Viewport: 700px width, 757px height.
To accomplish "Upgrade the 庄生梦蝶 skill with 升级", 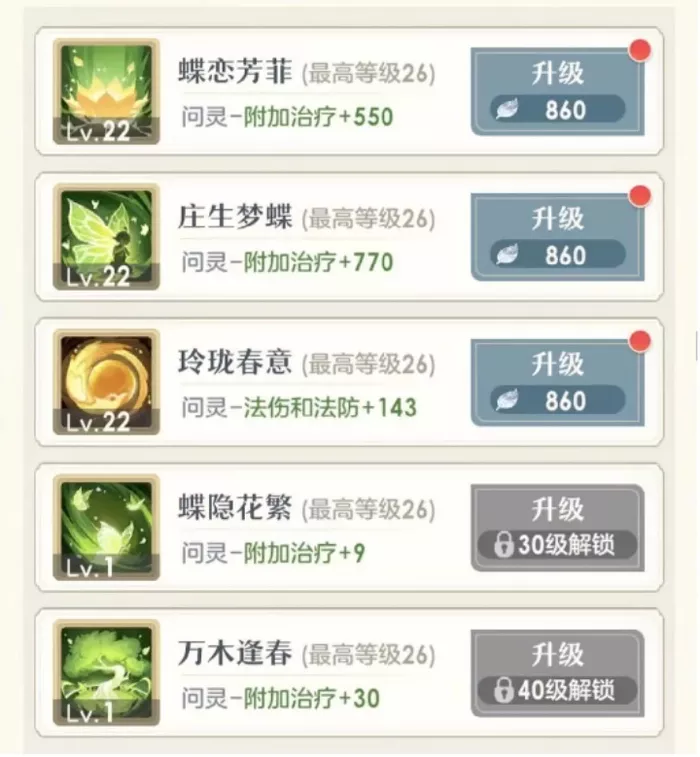I will pos(558,237).
